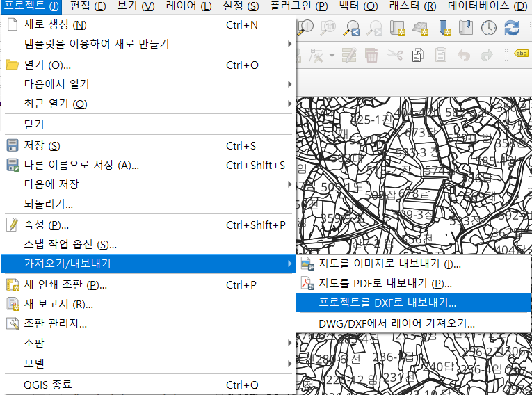Select 되돌리기... menu entry
532x395 pixels.
click(x=149, y=204)
